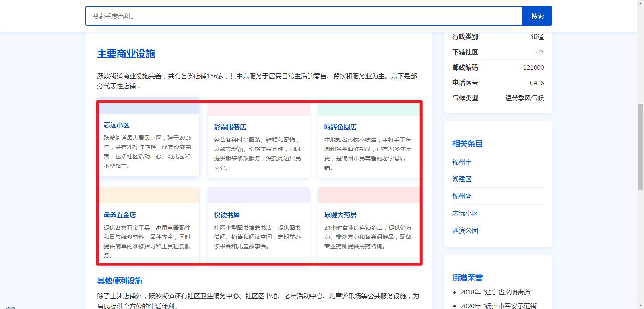This screenshot has height=309, width=644.
Task: Open the 志远小区 card title link
Action: 116,125
